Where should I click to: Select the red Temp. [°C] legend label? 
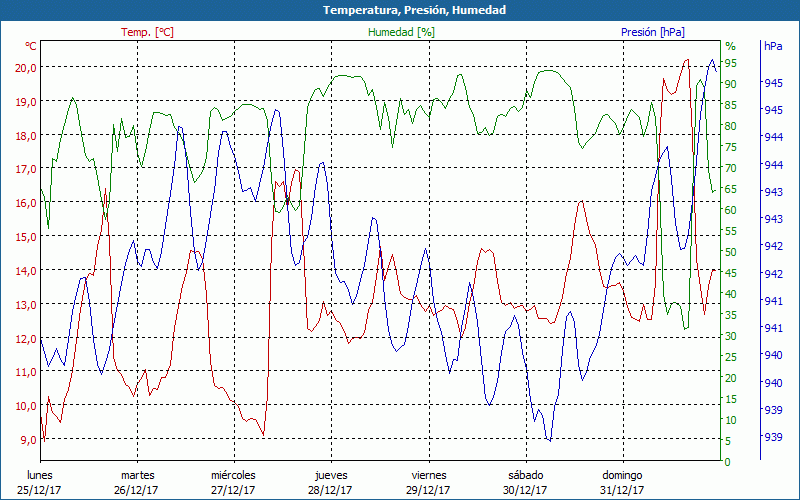147,32
